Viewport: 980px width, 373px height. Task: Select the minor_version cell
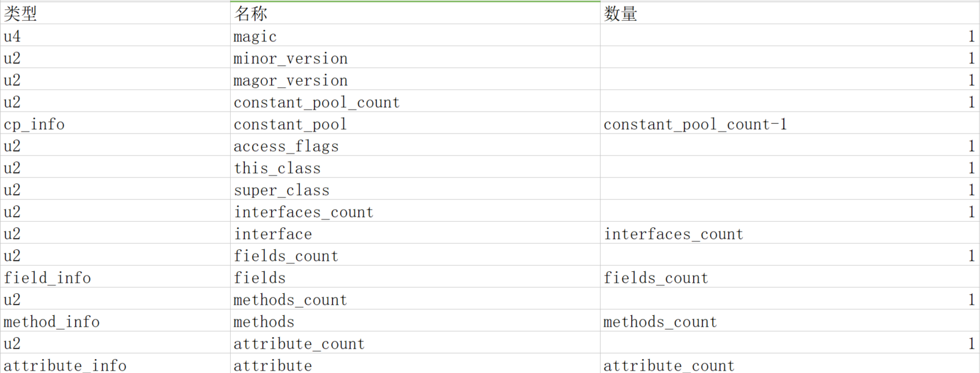click(x=291, y=59)
